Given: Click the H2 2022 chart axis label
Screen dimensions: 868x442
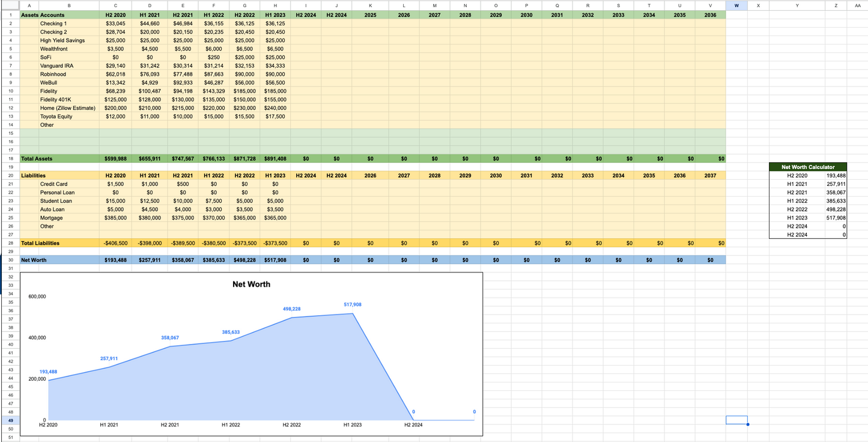Looking at the screenshot, I should click(x=291, y=425).
